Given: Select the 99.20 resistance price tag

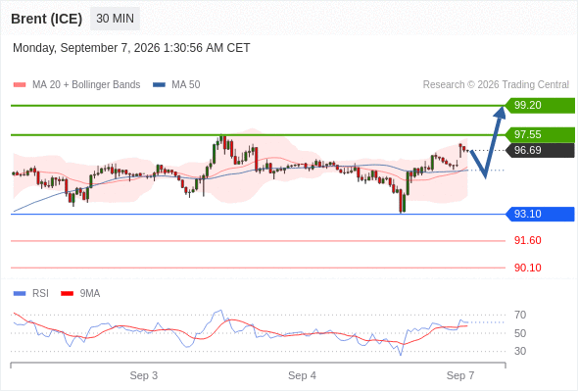Looking at the screenshot, I should click(540, 106).
